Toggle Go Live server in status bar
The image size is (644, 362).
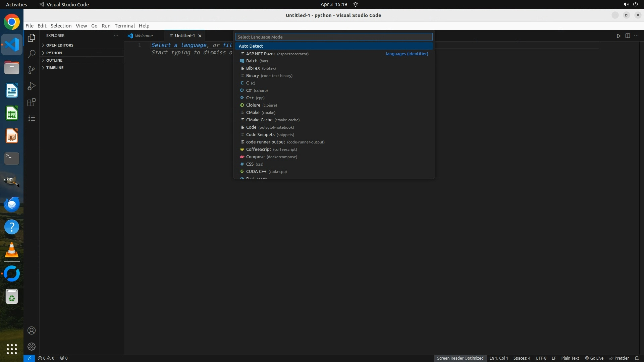coord(594,358)
